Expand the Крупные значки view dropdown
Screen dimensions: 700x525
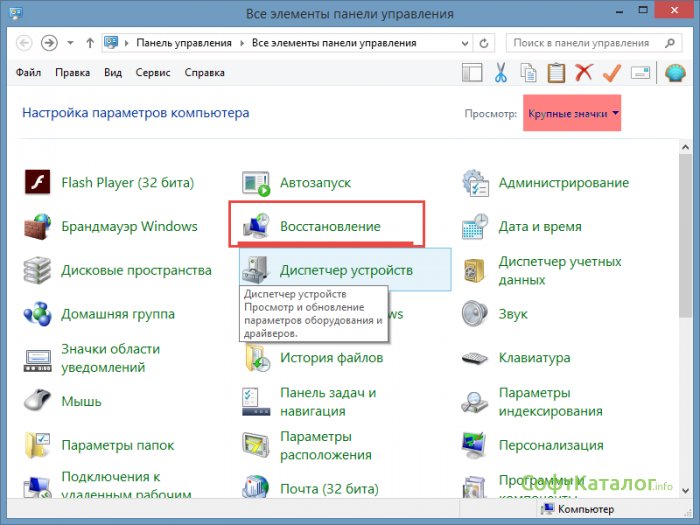571,114
